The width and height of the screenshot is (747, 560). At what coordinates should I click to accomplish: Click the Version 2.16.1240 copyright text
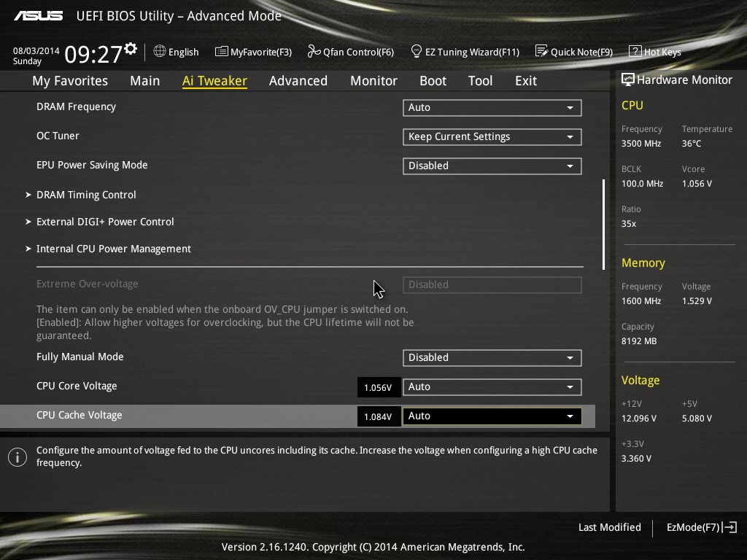click(373, 547)
